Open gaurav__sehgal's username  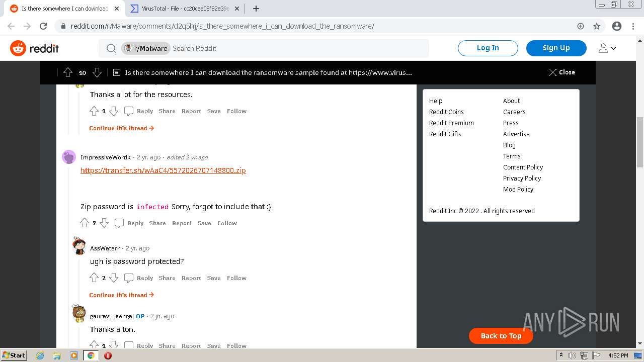tap(112, 316)
